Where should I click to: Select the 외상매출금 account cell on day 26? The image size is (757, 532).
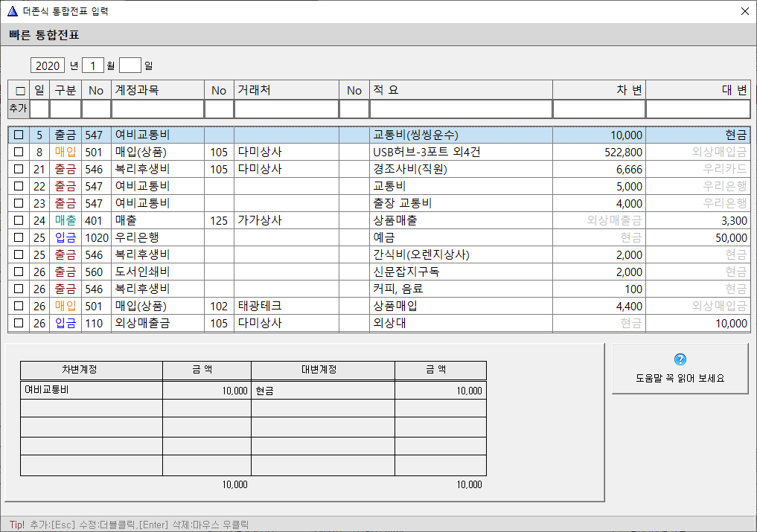[157, 323]
